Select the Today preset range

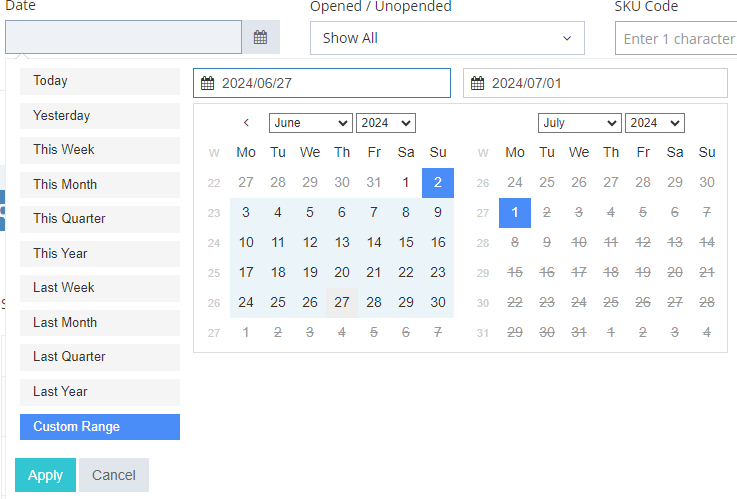99,81
